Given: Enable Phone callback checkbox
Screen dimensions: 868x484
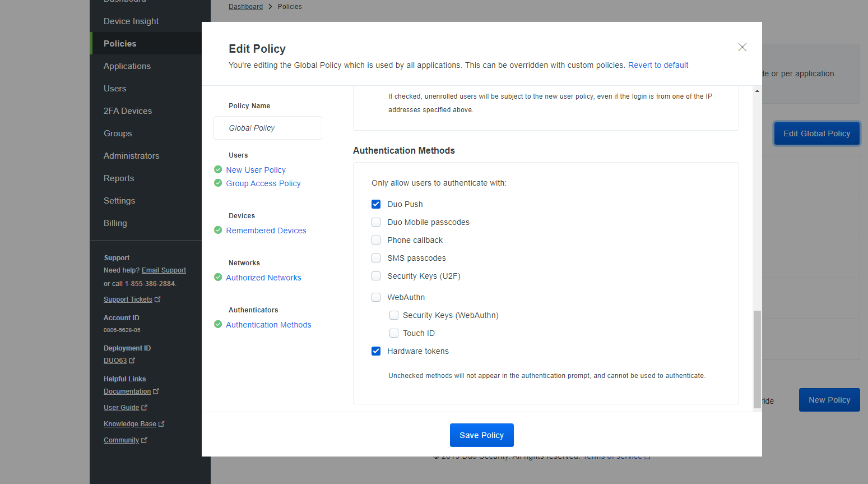Looking at the screenshot, I should pyautogui.click(x=376, y=240).
